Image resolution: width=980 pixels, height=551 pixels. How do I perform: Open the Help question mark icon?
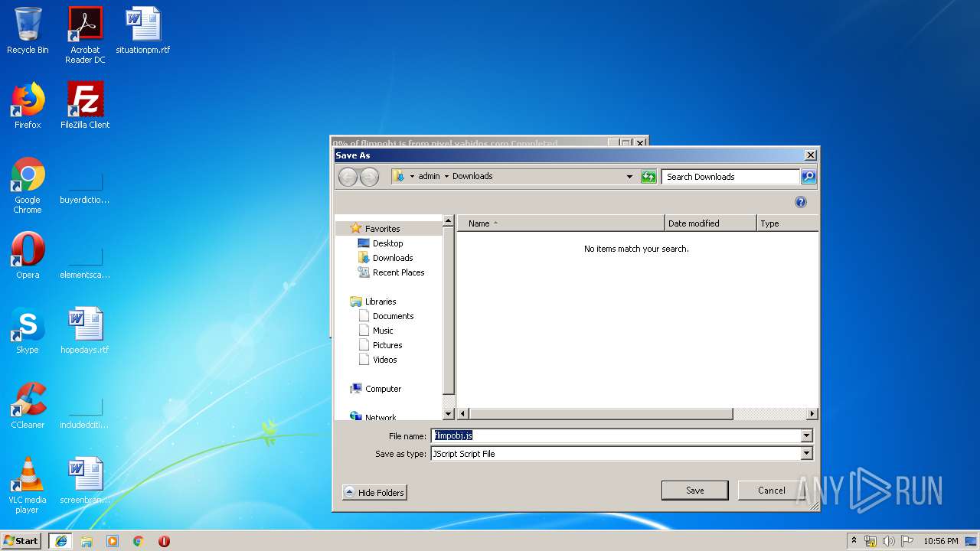click(x=801, y=202)
